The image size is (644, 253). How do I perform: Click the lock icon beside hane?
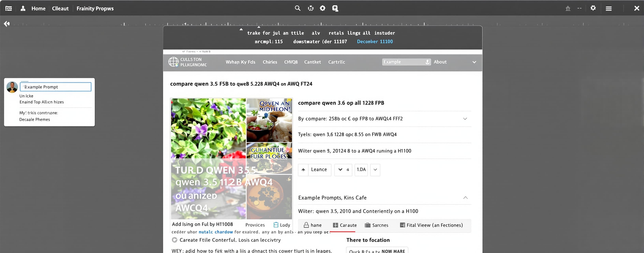306,225
